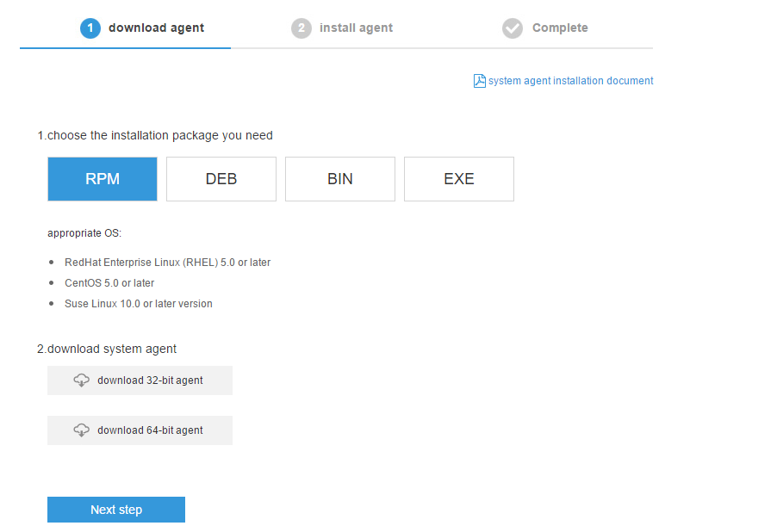This screenshot has height=532, width=777.
Task: Open the "install agent" step label
Action: click(x=356, y=28)
